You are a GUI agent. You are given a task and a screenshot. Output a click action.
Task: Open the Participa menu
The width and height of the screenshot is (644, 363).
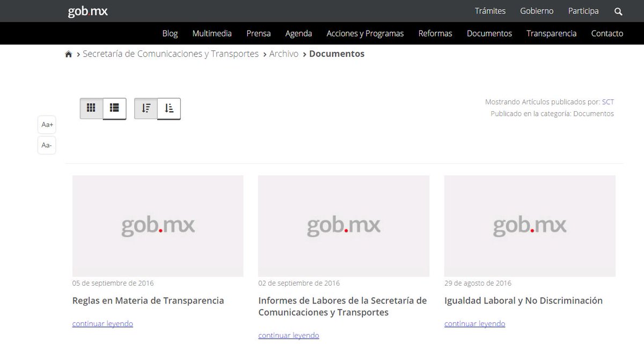[583, 11]
